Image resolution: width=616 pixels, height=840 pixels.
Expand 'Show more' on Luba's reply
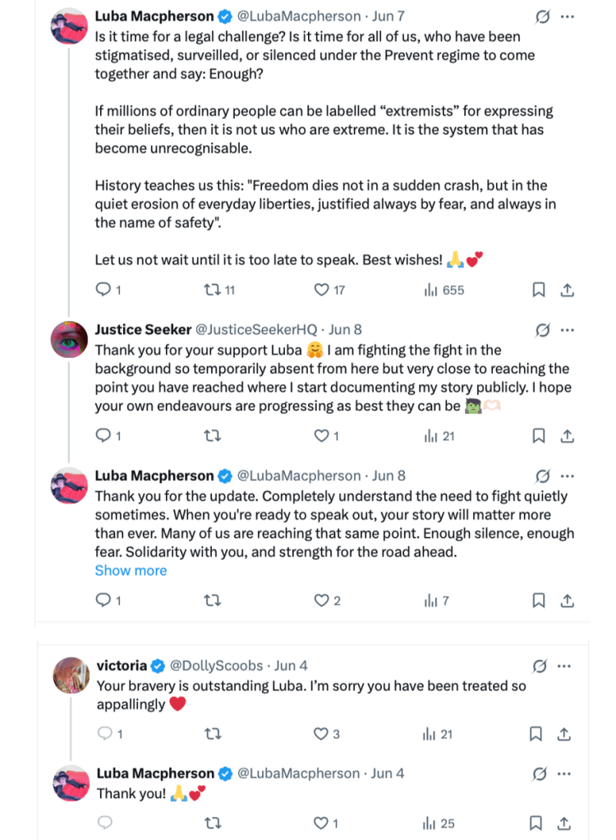click(x=131, y=571)
